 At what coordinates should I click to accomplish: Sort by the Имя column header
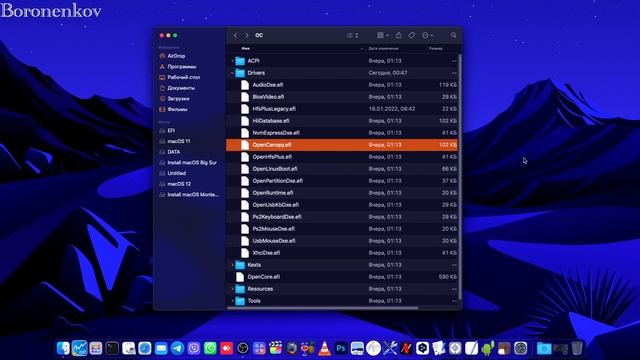(245, 49)
